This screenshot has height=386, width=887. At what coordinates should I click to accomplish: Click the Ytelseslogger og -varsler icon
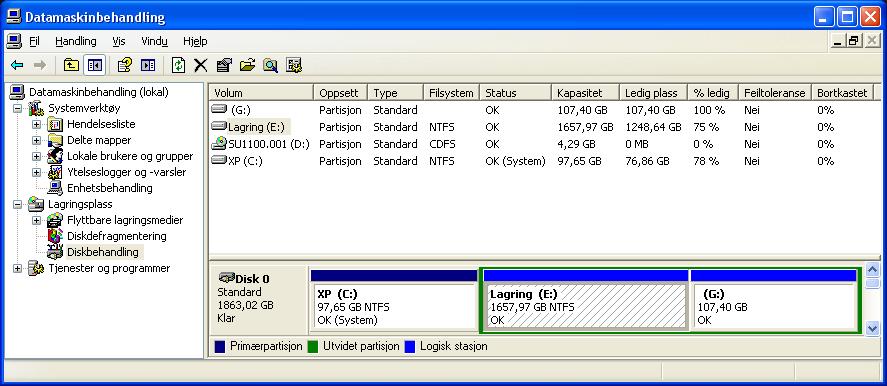(55, 172)
